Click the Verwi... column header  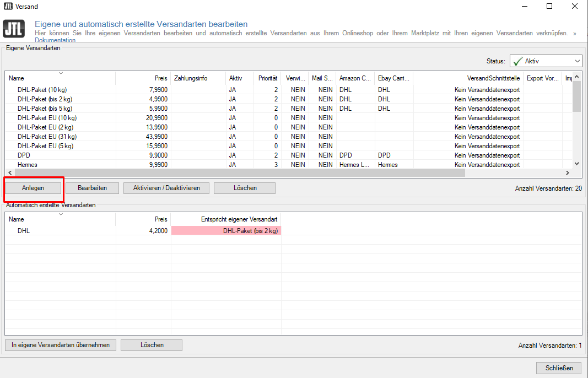point(295,78)
